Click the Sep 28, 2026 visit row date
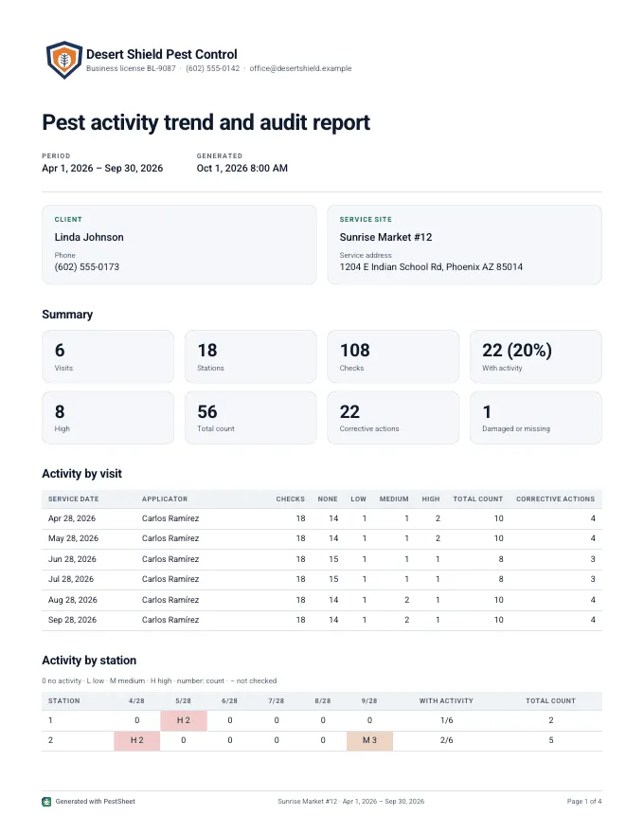This screenshot has height=834, width=644. 72,620
